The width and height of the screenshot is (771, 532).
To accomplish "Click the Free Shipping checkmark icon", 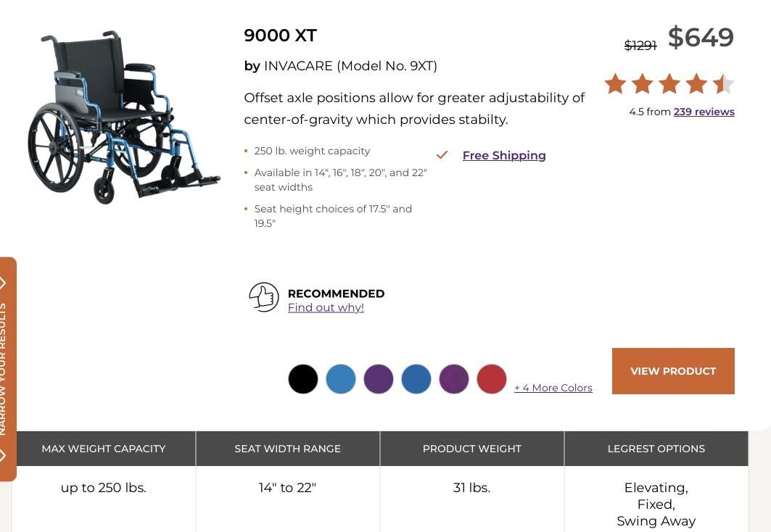I will [x=441, y=154].
